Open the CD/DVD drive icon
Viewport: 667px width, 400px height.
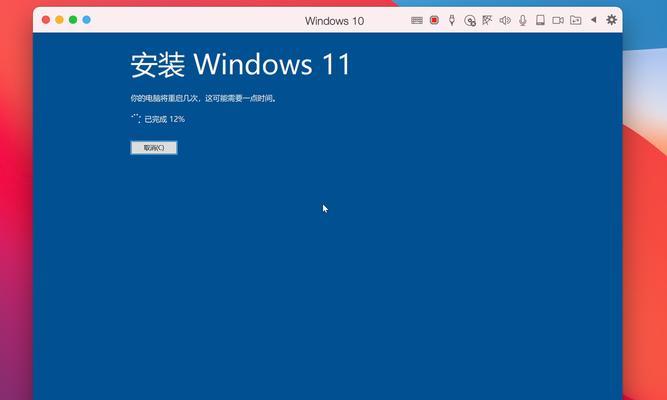470,20
